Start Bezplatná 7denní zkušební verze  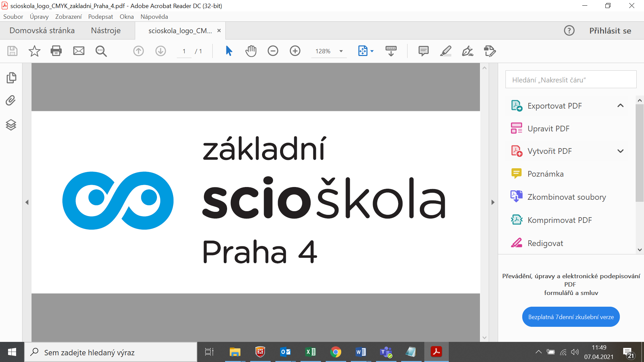(x=571, y=317)
